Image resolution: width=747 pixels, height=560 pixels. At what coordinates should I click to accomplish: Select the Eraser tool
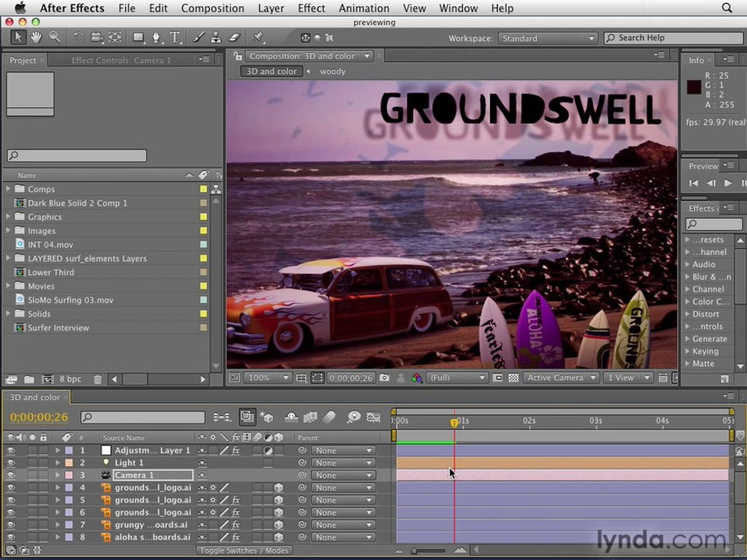tap(234, 37)
